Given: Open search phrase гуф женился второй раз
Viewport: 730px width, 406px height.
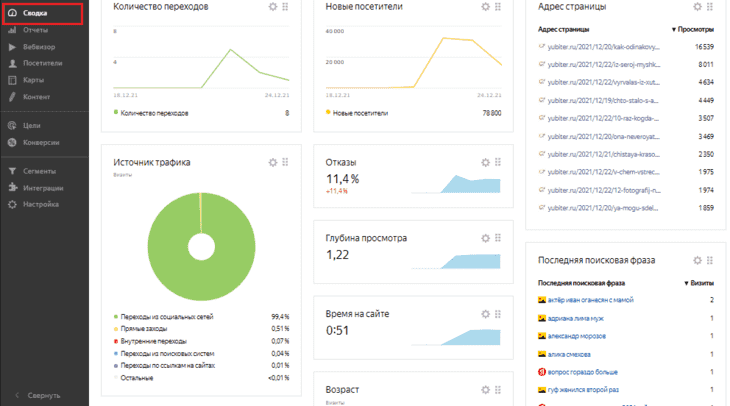Looking at the screenshot, I should click(x=583, y=390).
